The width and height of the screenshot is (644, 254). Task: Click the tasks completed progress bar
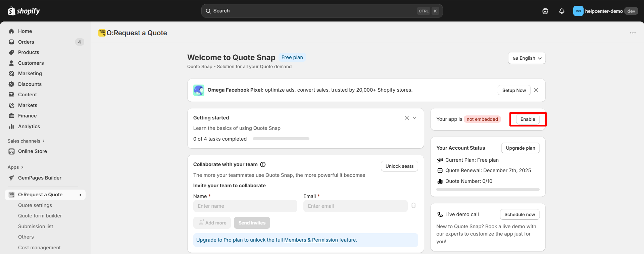pyautogui.click(x=281, y=139)
